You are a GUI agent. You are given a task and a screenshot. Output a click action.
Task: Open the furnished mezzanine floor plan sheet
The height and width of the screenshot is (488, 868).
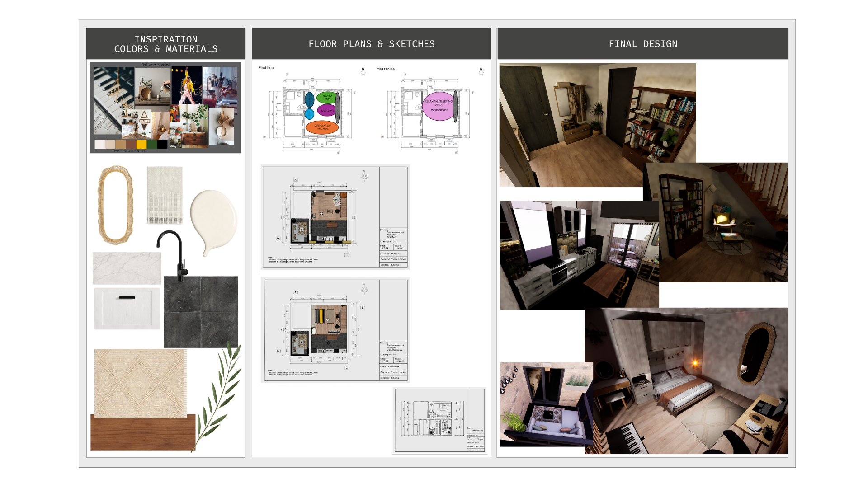335,330
